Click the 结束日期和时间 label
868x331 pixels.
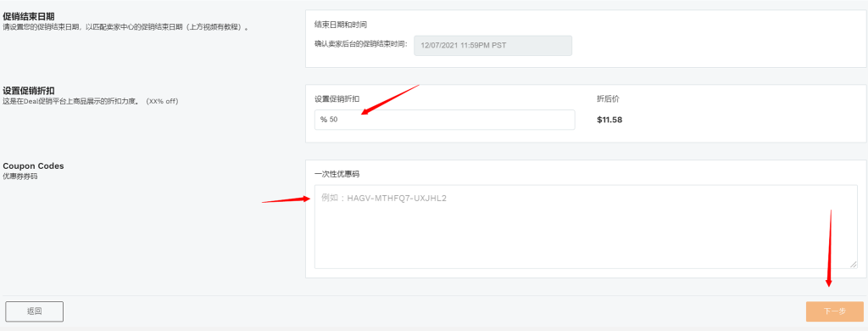[341, 25]
